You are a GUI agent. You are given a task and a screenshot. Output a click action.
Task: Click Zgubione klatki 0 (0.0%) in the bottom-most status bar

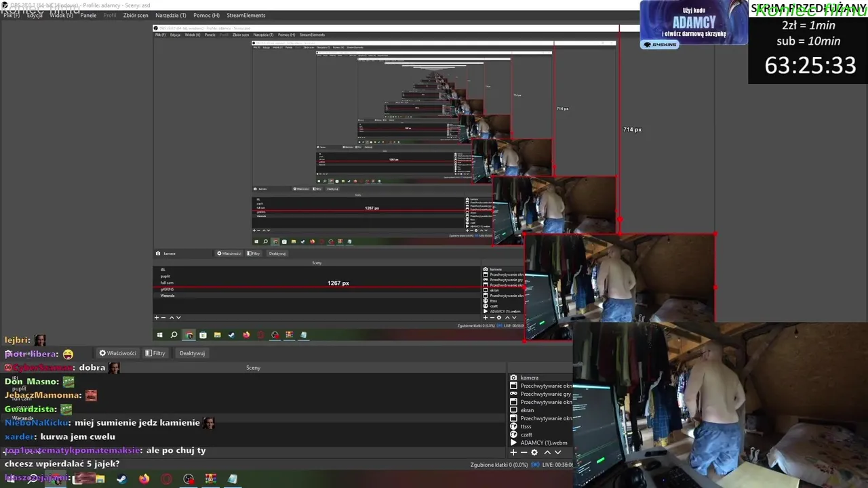(x=499, y=465)
